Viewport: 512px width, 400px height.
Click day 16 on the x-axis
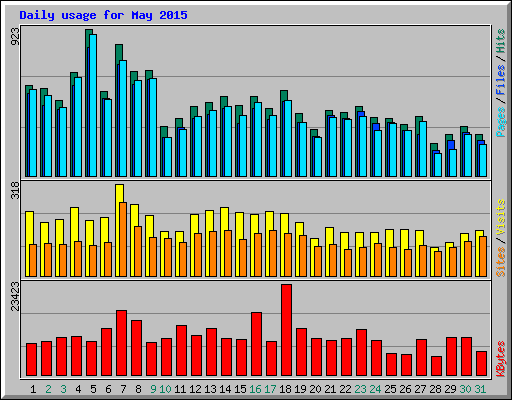255,389
